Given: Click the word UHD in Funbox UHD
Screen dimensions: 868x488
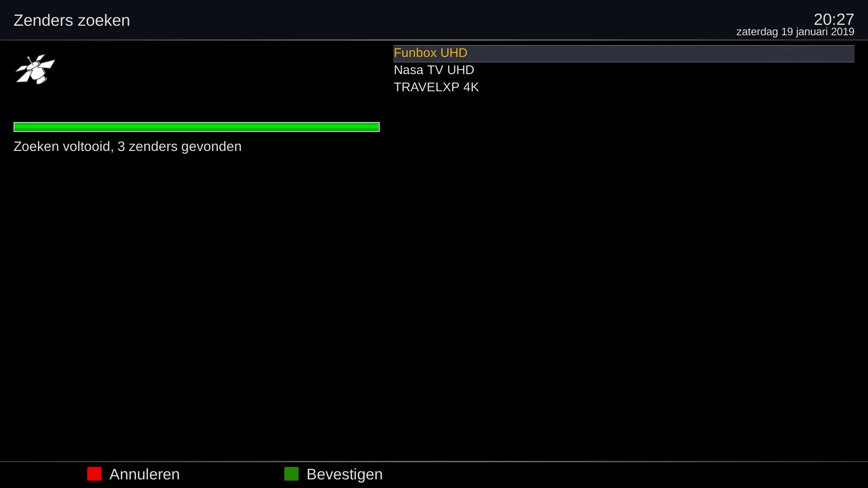Looking at the screenshot, I should click(x=454, y=53).
